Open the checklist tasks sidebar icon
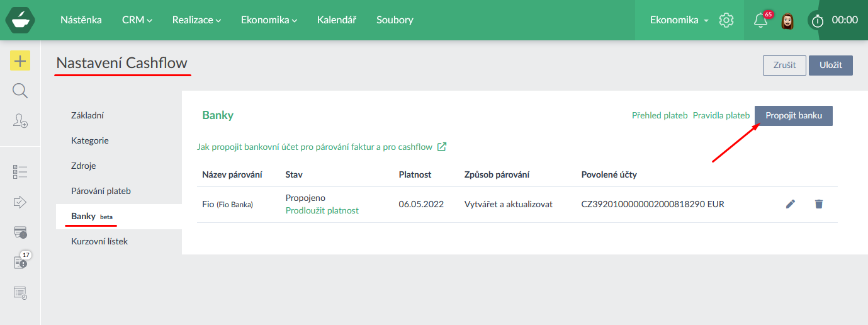The height and width of the screenshot is (325, 868). [x=20, y=172]
